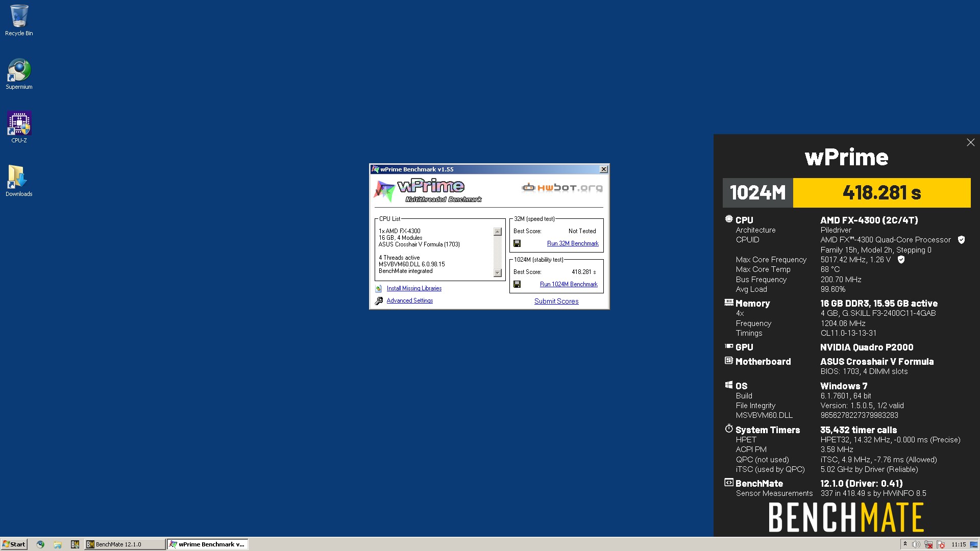This screenshot has height=551, width=980.
Task: Select the Supermium browser desktop icon
Action: [x=19, y=74]
